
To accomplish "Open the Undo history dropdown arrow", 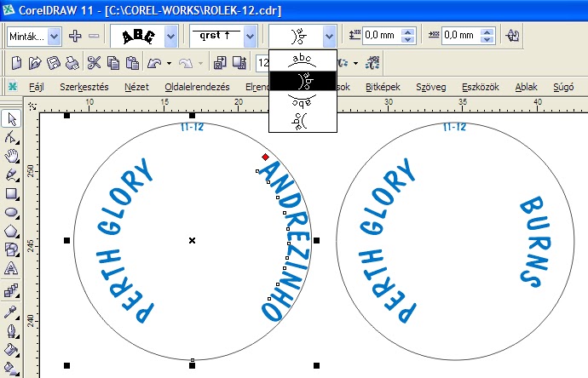I will pos(169,63).
